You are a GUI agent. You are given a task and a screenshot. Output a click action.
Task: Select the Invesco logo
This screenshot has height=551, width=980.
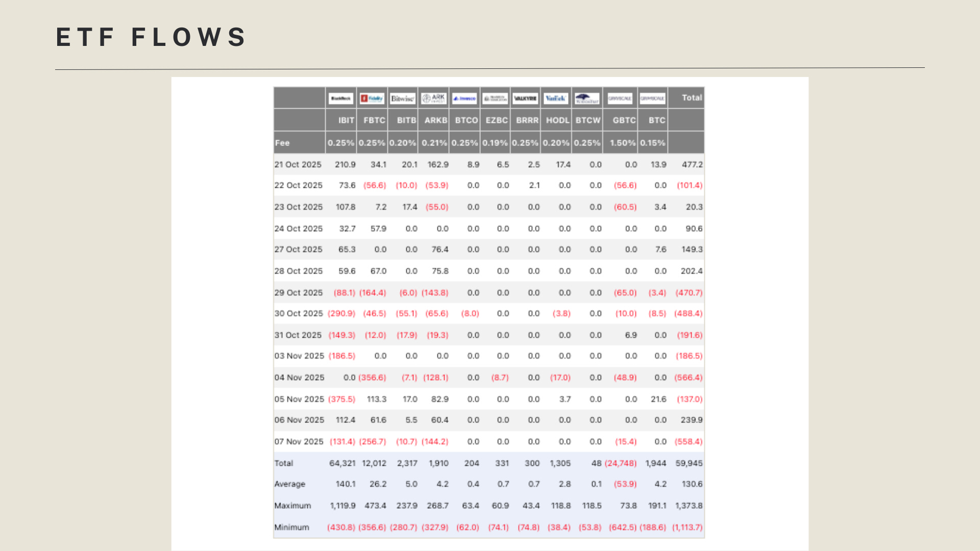tap(464, 98)
